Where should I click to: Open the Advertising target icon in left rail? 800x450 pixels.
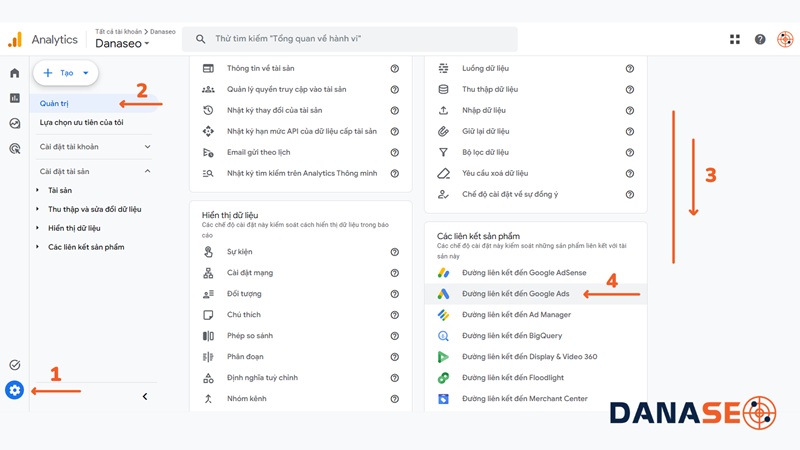15,148
